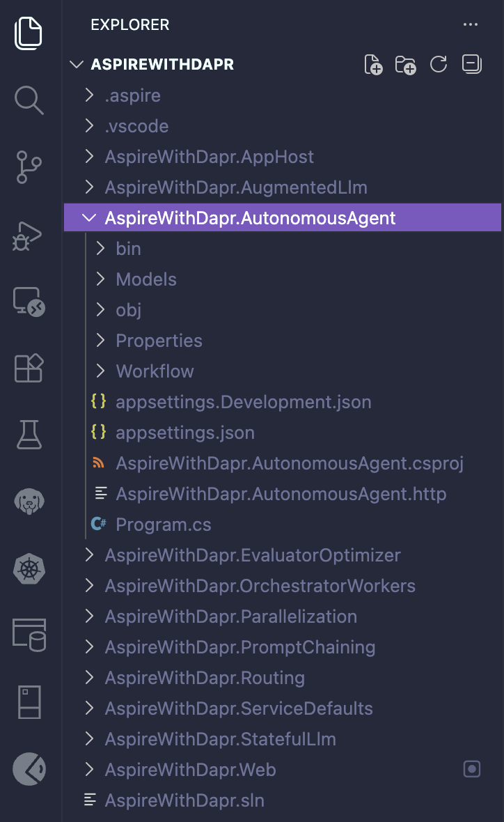Click the New Folder icon
Screen dimensions: 504x822
point(406,65)
